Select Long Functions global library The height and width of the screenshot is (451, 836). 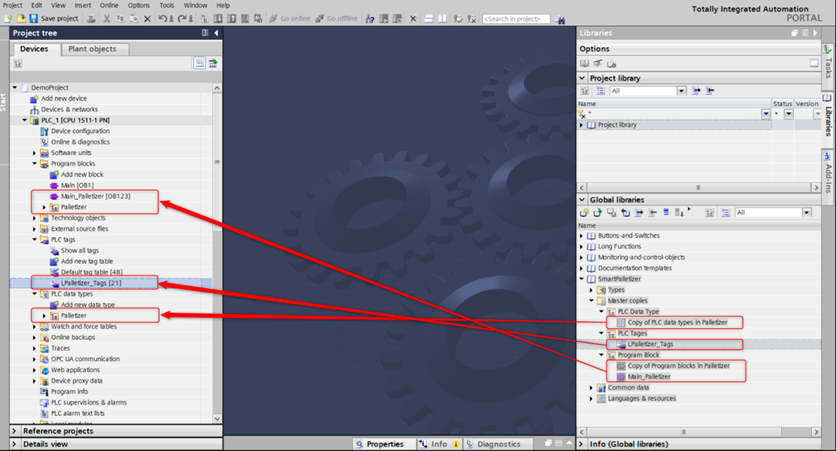tap(619, 246)
